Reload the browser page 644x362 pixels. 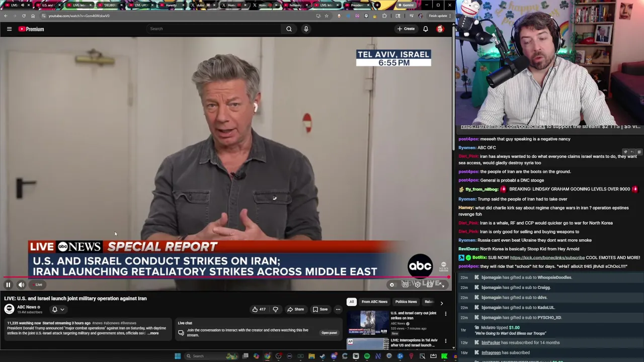click(24, 16)
